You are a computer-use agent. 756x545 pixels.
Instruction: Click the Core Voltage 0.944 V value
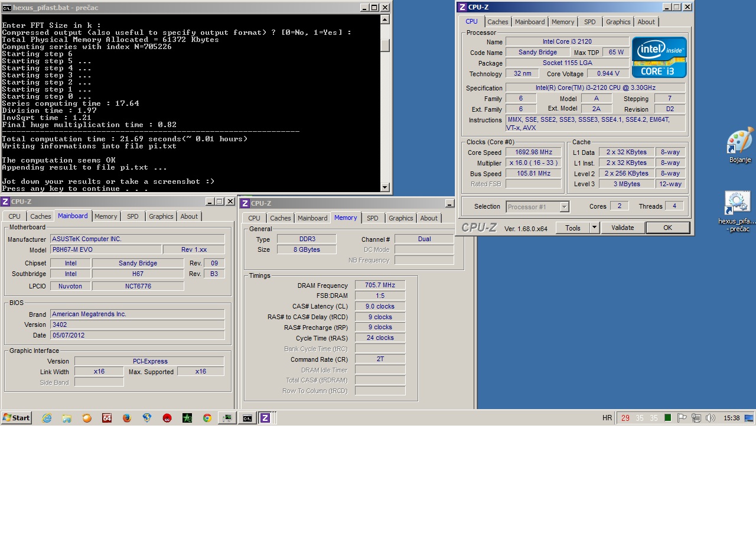(608, 74)
